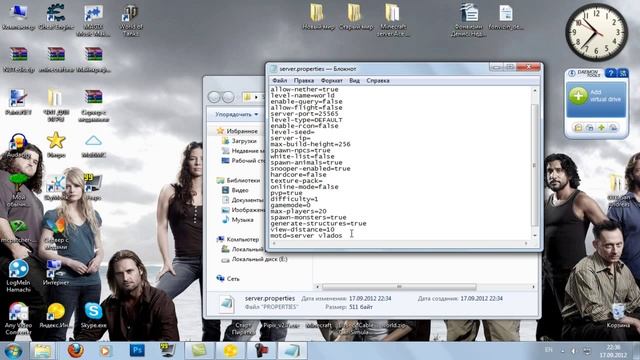Click server.properties file icon in details pane

(227, 304)
